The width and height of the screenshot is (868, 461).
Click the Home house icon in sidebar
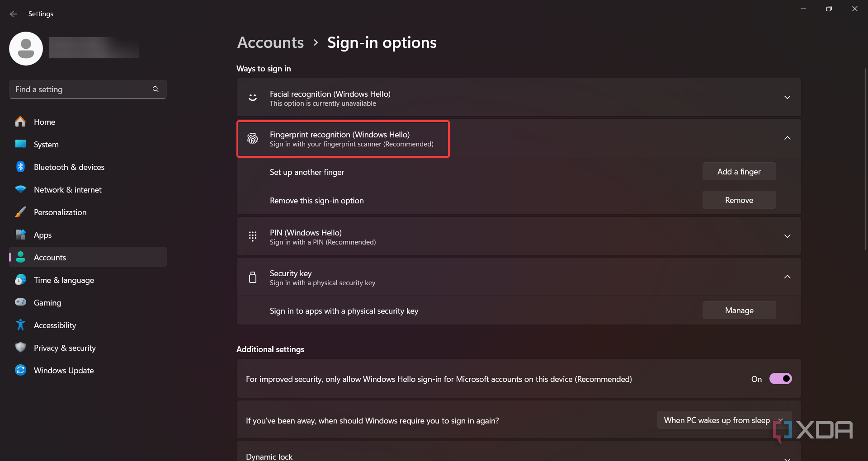pos(20,122)
